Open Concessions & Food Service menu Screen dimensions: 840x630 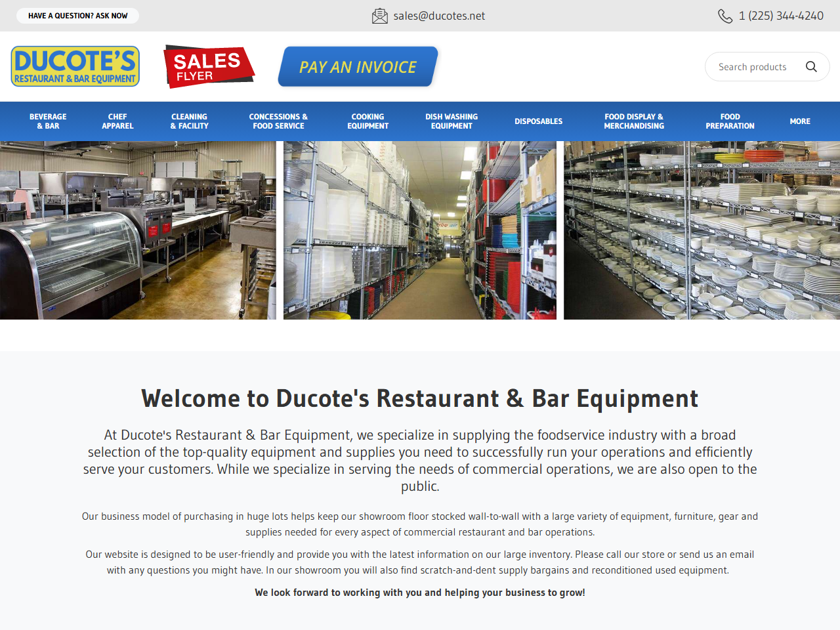tap(278, 121)
